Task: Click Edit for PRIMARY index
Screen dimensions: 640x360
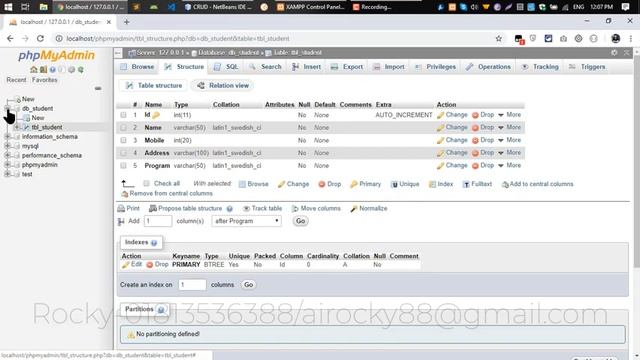Action: pyautogui.click(x=132, y=264)
